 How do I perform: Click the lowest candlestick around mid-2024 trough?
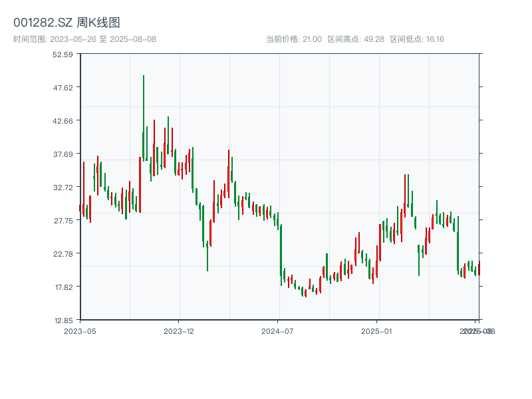click(306, 293)
